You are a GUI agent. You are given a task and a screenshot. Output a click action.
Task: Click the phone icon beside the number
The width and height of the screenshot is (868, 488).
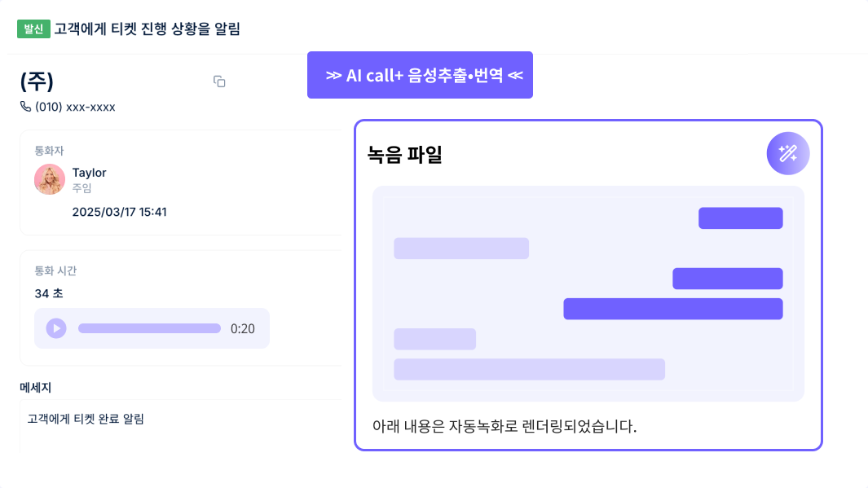[25, 106]
